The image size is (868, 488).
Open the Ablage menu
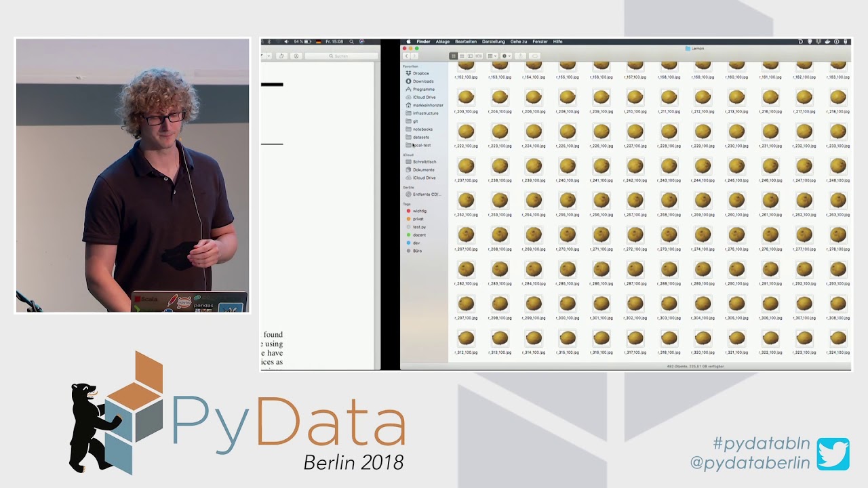tap(442, 41)
